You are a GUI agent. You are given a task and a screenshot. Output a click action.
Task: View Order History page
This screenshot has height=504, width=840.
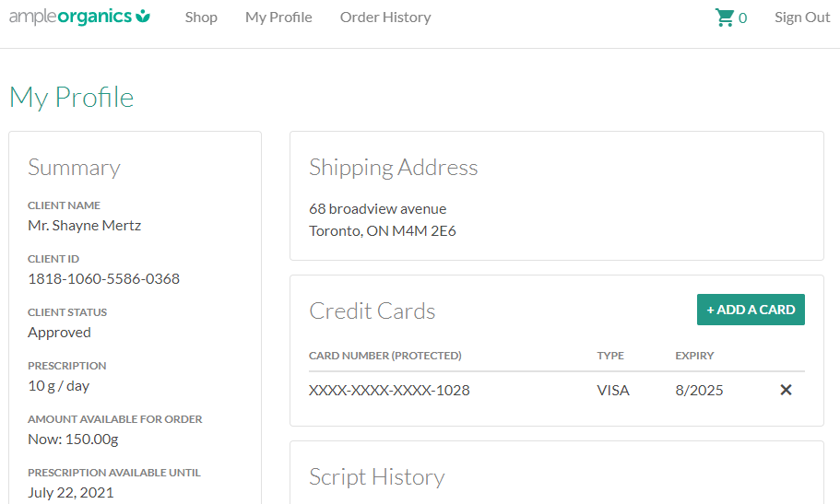(x=385, y=18)
